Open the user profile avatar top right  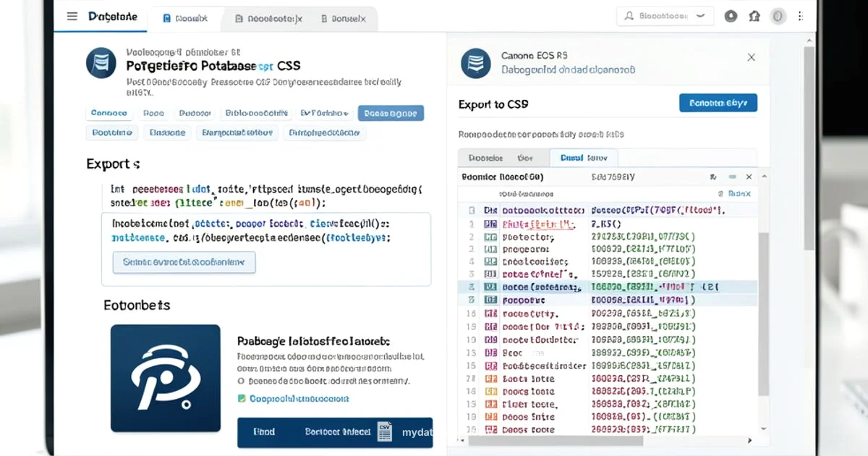point(778,14)
